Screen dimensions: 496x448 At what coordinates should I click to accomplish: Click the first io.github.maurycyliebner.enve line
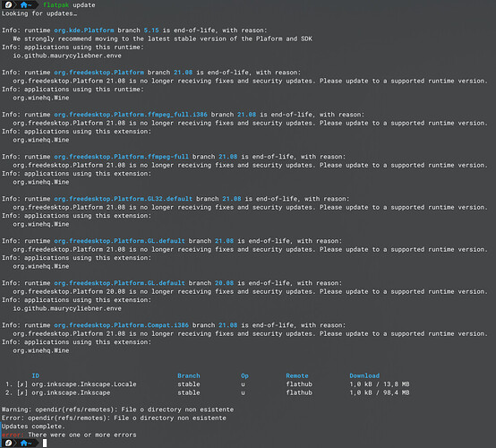67,56
